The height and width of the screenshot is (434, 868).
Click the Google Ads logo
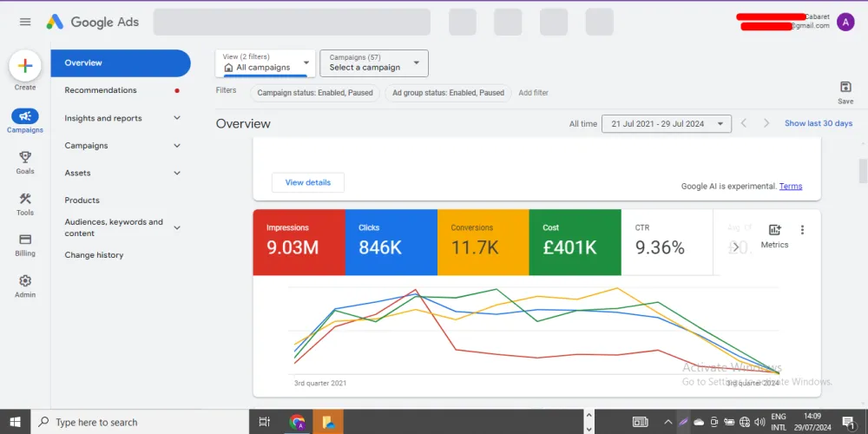click(93, 22)
